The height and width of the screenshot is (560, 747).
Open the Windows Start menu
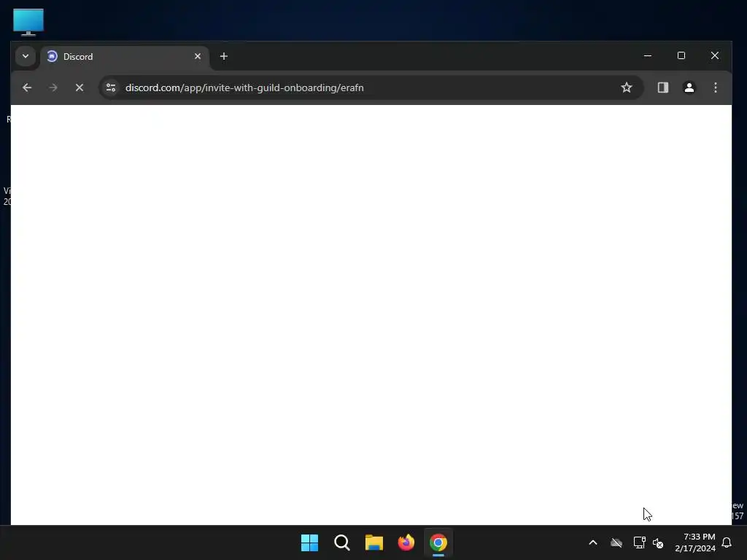pyautogui.click(x=309, y=542)
